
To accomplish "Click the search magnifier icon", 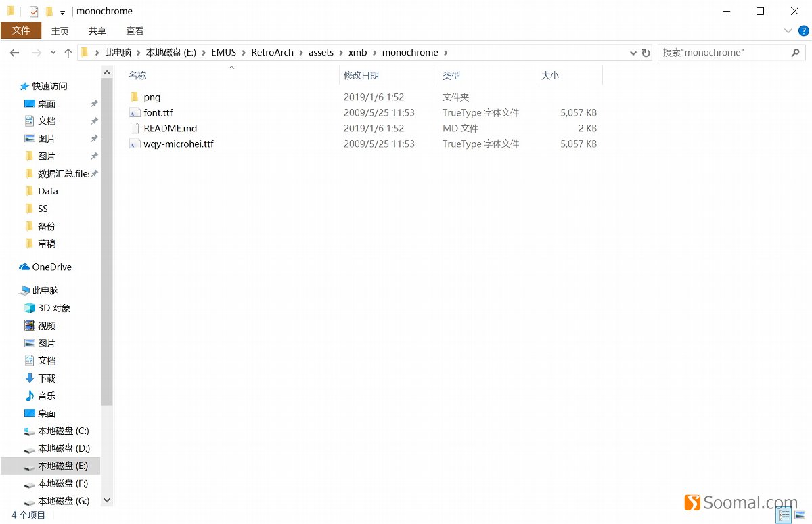I will click(x=796, y=52).
